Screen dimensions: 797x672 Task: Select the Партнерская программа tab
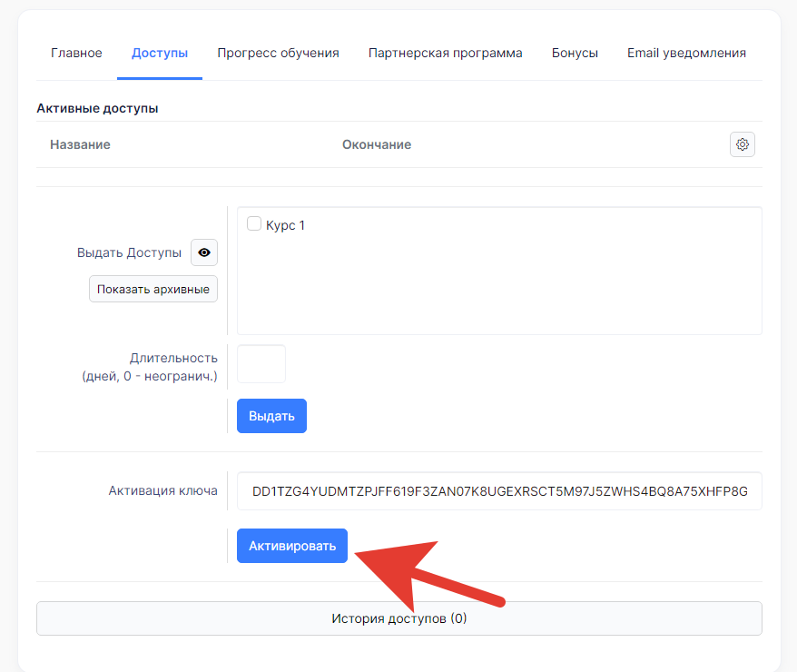pos(446,53)
